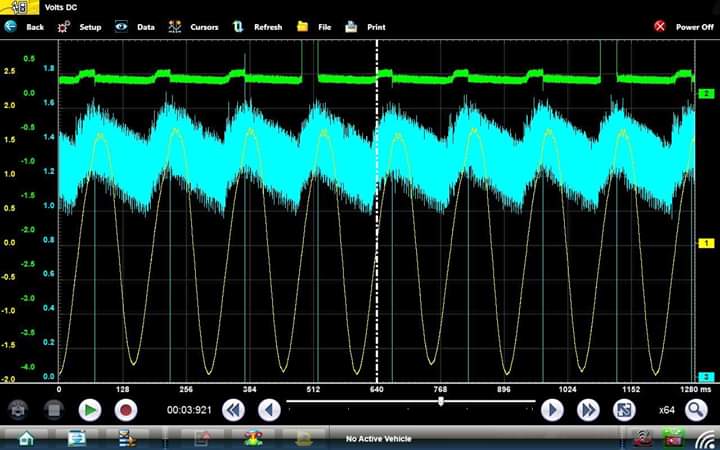Screen dimensions: 720x450
Task: Step back one frame
Action: click(x=268, y=409)
